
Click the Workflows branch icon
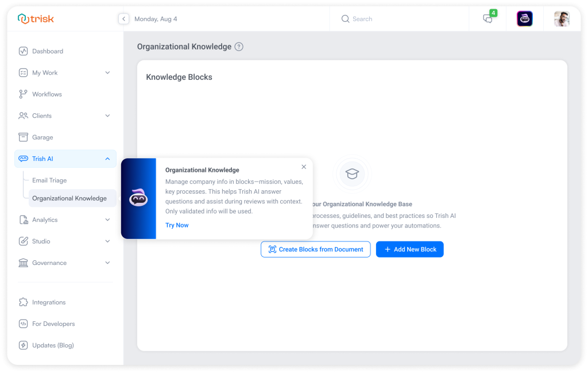click(x=23, y=94)
